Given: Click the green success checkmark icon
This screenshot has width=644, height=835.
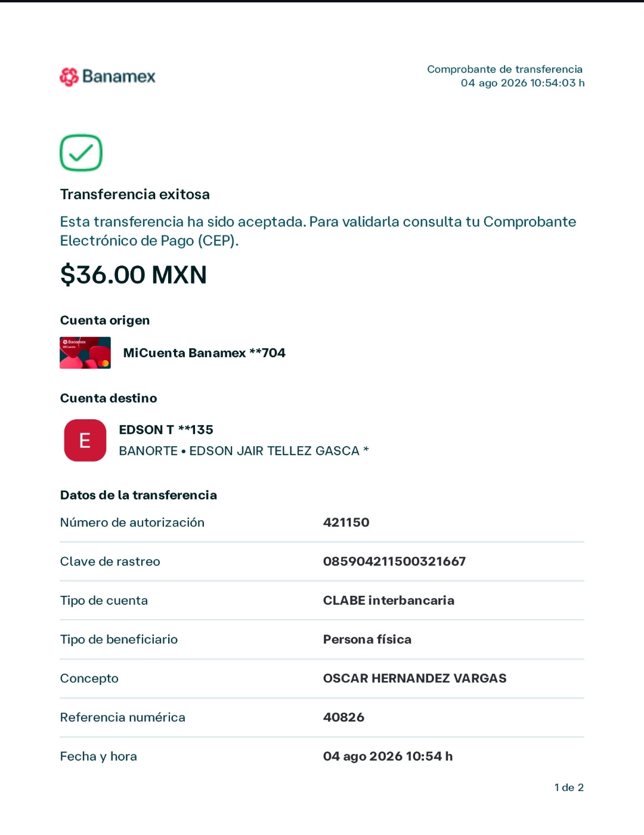Looking at the screenshot, I should (81, 153).
